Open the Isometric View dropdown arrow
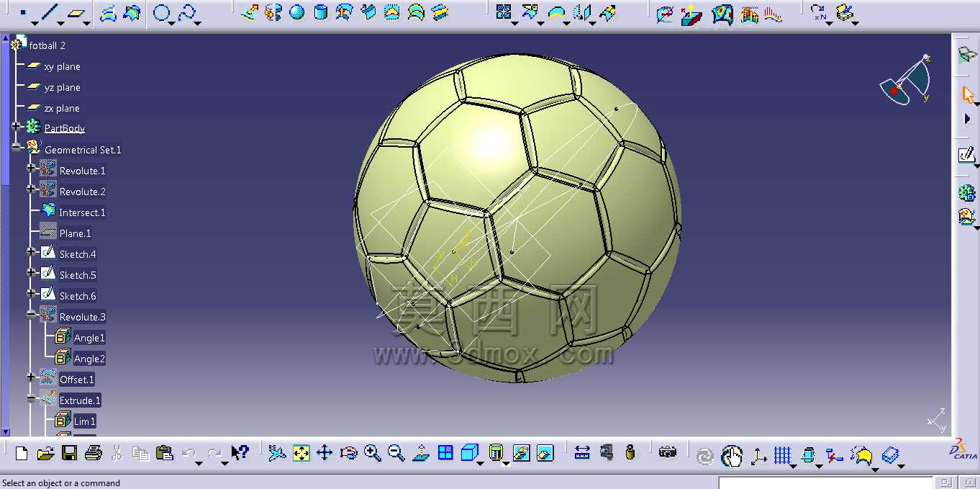Screen dimensions: 980x489 (x=480, y=463)
